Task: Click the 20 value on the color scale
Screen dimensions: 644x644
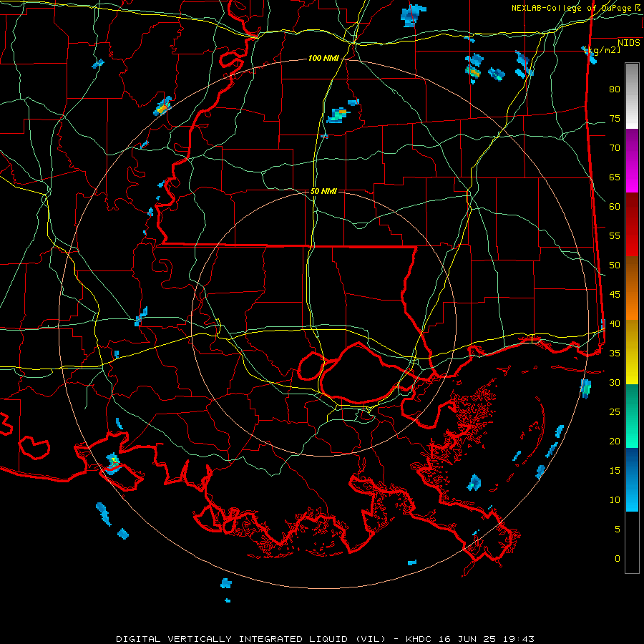Action: (615, 441)
